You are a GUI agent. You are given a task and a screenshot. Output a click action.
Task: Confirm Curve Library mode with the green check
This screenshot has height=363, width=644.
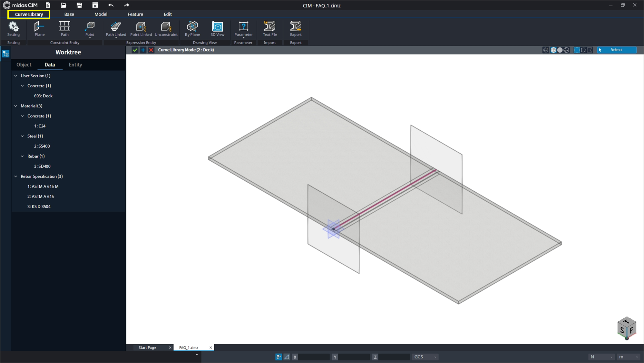click(135, 50)
